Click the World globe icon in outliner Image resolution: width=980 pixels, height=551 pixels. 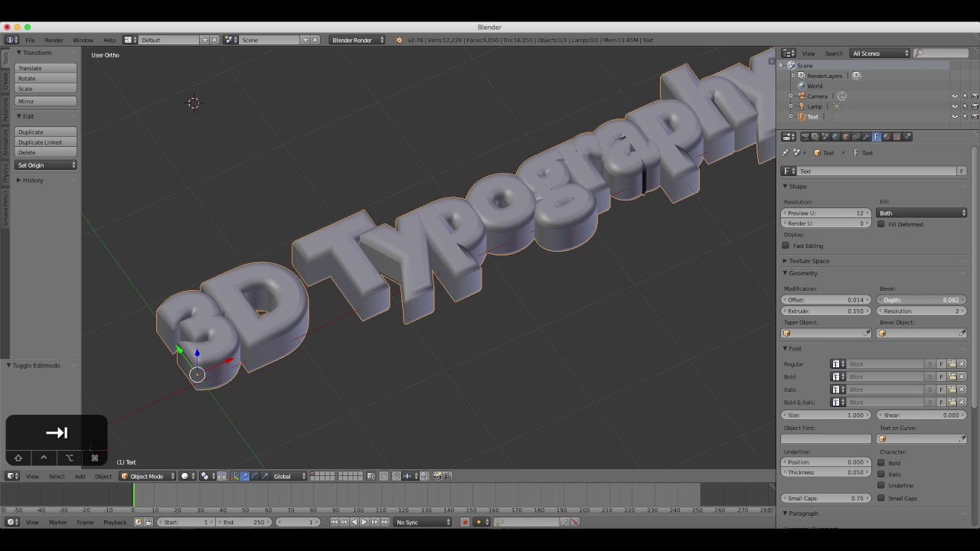coord(802,86)
